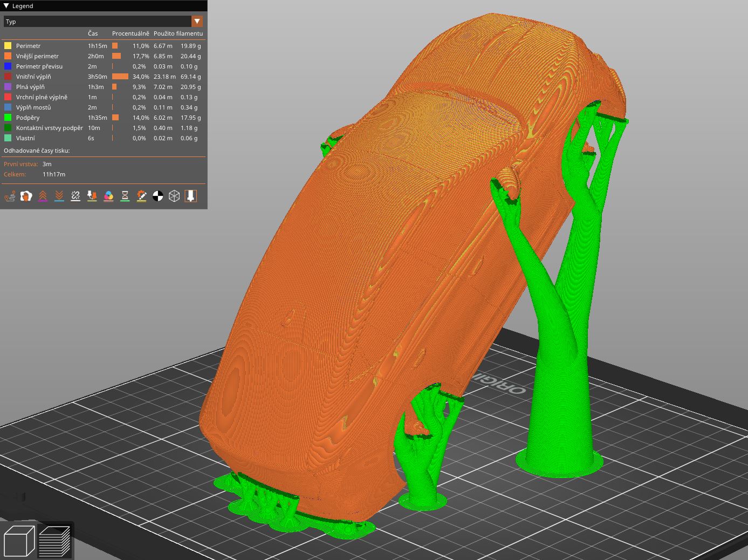
Task: Toggle Shells wireframe cube icon
Action: coord(174,196)
